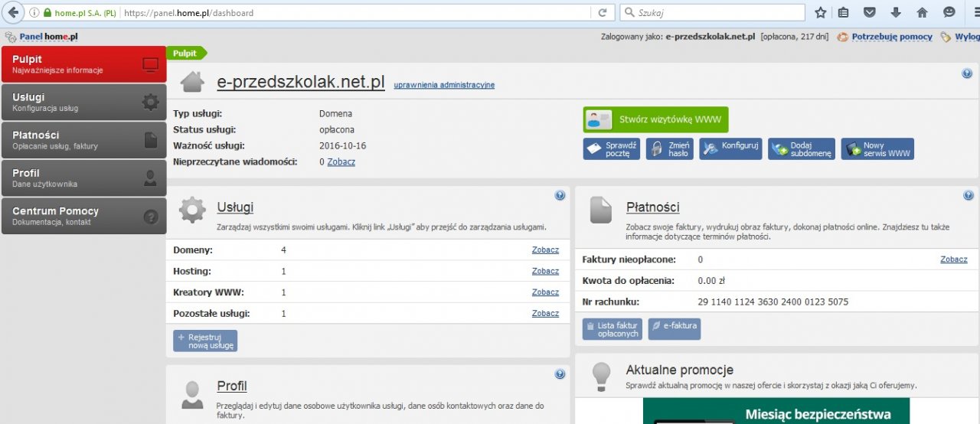Click the green padlock security icon
Image resolution: width=980 pixels, height=424 pixels.
47,13
